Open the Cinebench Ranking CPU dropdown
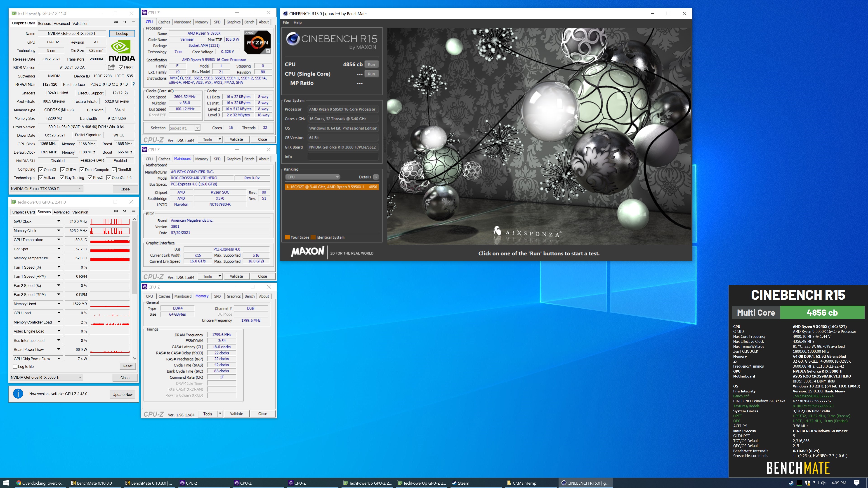The width and height of the screenshot is (868, 488). pos(312,177)
